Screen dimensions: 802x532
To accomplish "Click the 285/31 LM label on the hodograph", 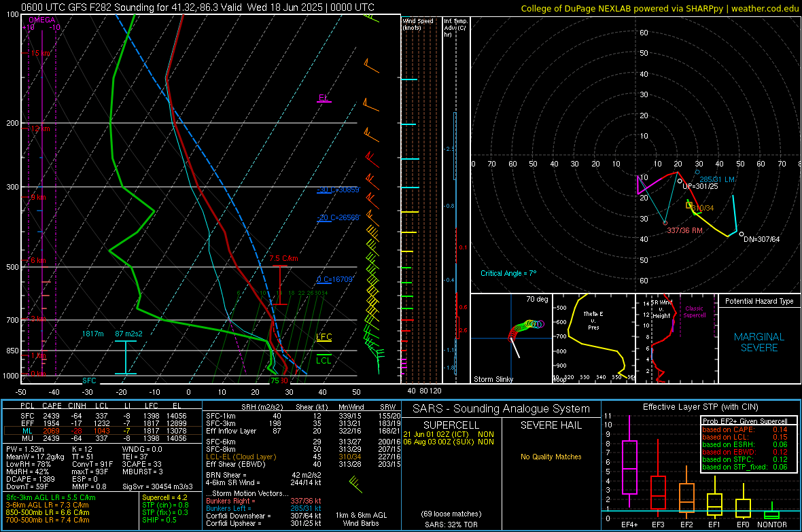I will 717,179.
